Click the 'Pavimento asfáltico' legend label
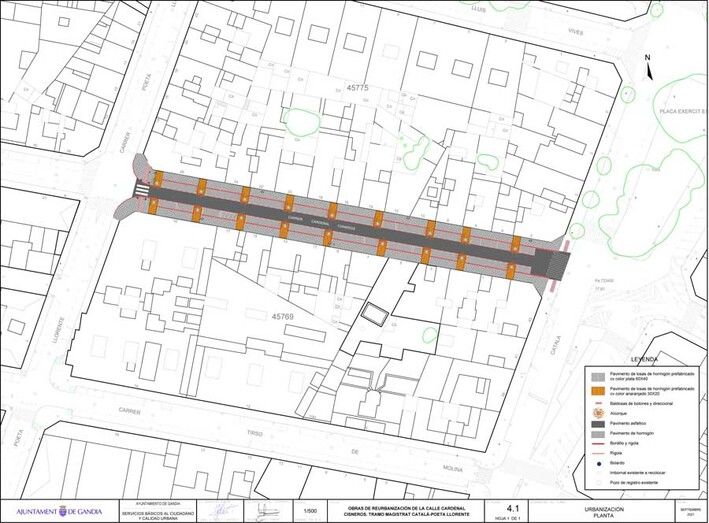 point(629,424)
